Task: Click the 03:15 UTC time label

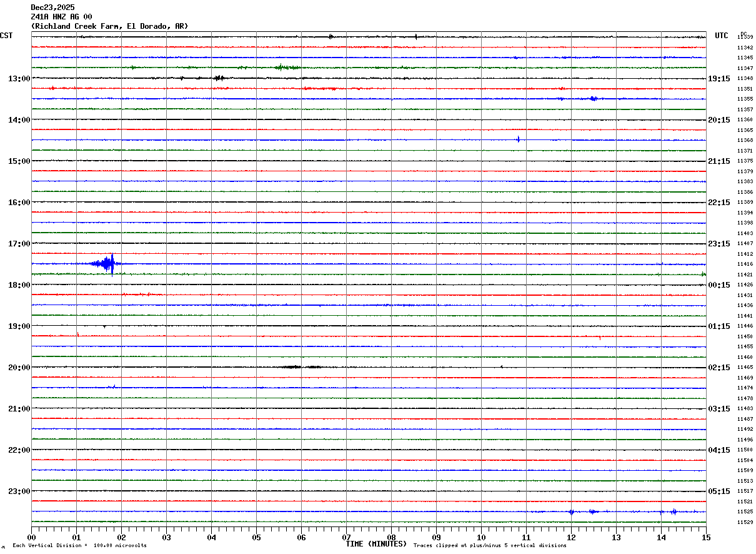Action: click(x=719, y=409)
